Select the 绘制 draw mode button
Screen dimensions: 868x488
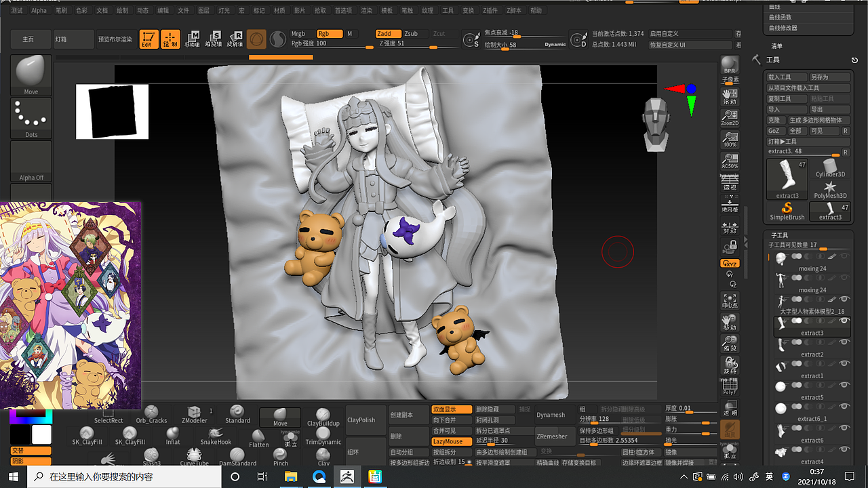pos(170,39)
